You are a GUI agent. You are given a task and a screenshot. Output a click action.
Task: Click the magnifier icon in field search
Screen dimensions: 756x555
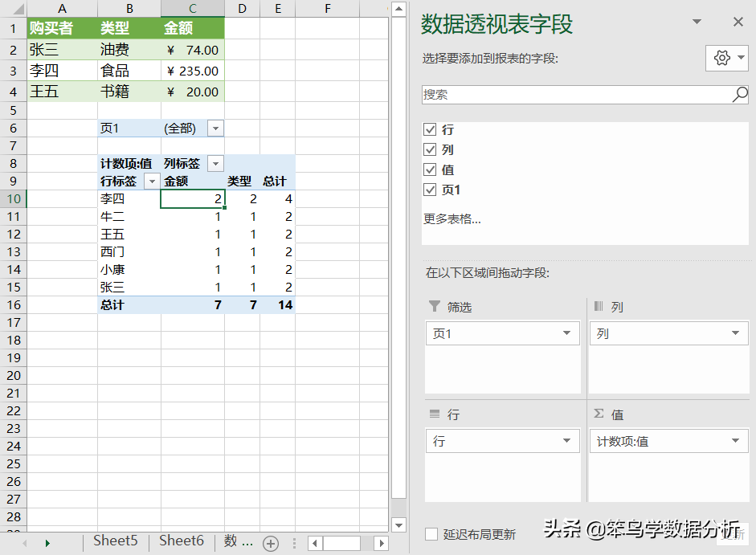click(x=740, y=95)
